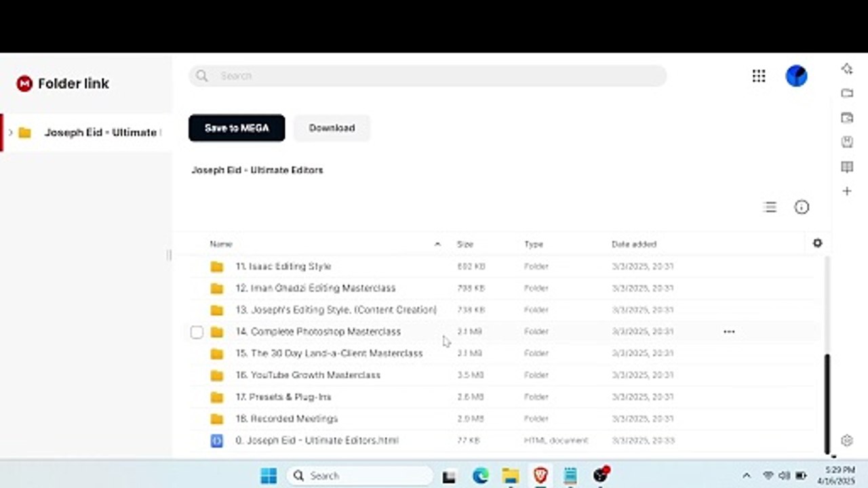The height and width of the screenshot is (488, 868).
Task: Tick checkbox for 14. Complete Photoshop Masterclass
Action: point(197,332)
